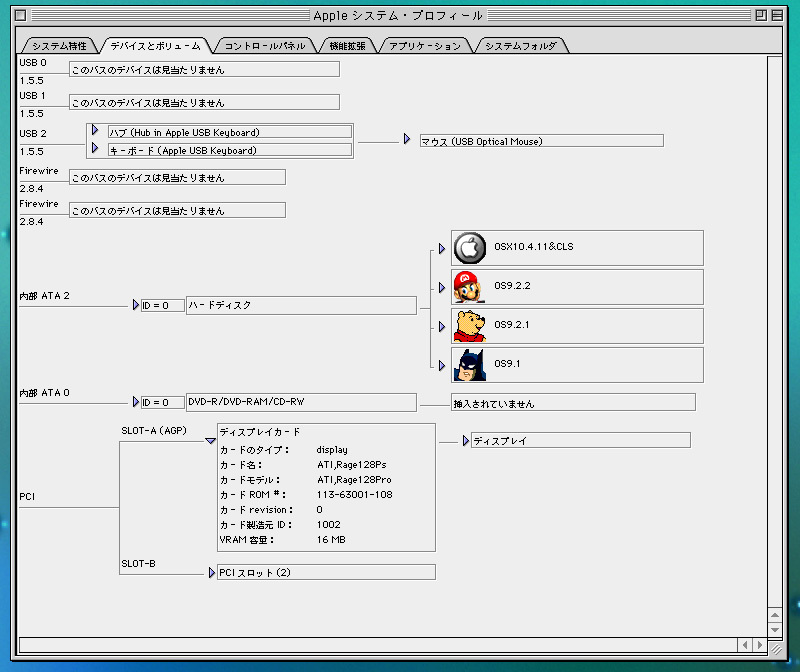Switch to the システム特性 tab
800x672 pixels.
(59, 46)
